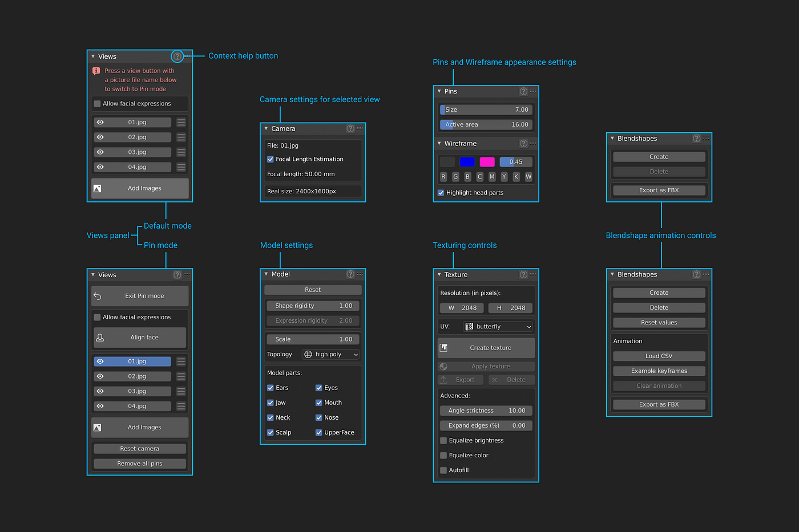Screen dimensions: 799x532
Task: Adjust the Active area slider
Action: 486,125
